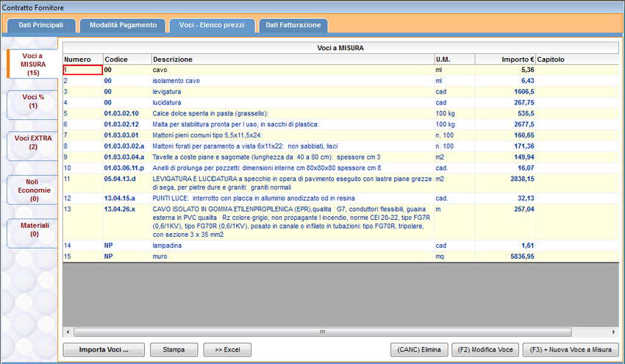The height and width of the screenshot is (364, 625).
Task: Open the Dati Principali tab
Action: [x=41, y=25]
